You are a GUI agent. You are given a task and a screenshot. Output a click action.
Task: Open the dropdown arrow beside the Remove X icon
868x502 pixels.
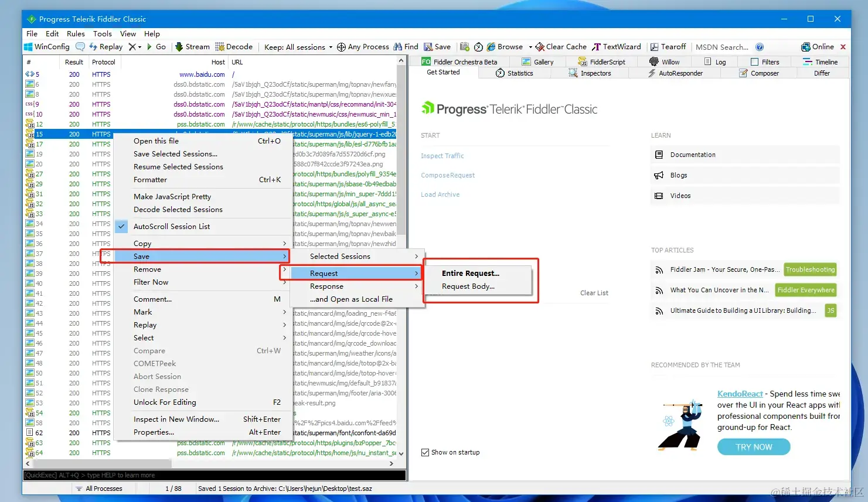(x=139, y=47)
